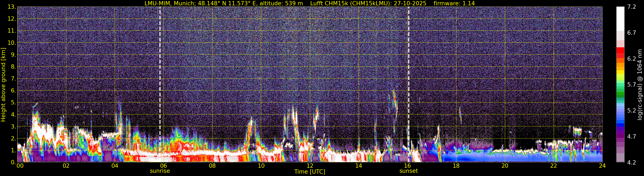The image size is (644, 176).
Task: Click the 'log(rc-signal) @ 1064 nm' colorbar label
Action: [640, 85]
